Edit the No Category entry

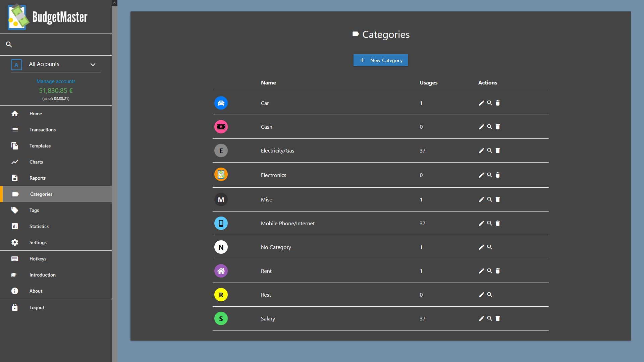pos(481,247)
